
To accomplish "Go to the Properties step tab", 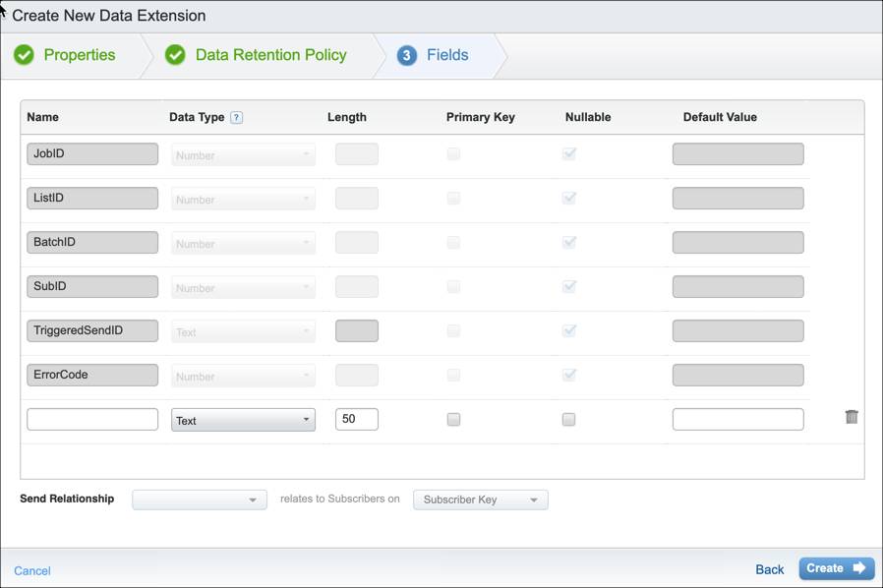I will (x=79, y=55).
